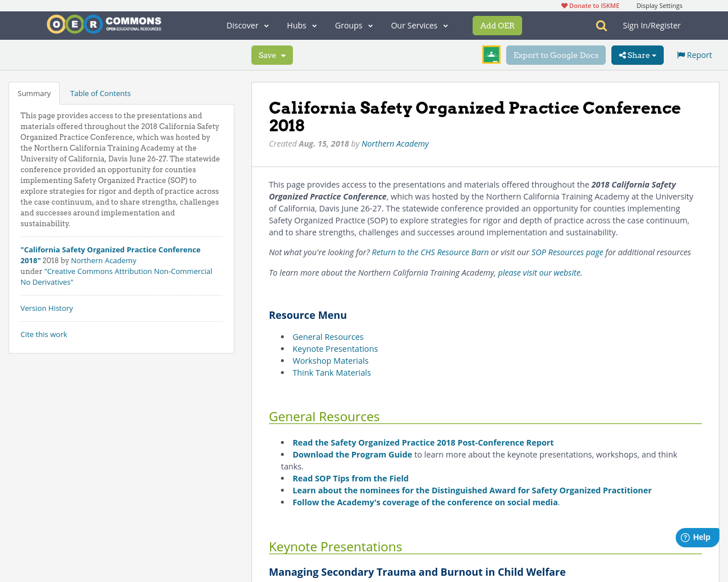Click the OER Commons logo
Viewport: 728px width, 582px height.
pyautogui.click(x=104, y=23)
